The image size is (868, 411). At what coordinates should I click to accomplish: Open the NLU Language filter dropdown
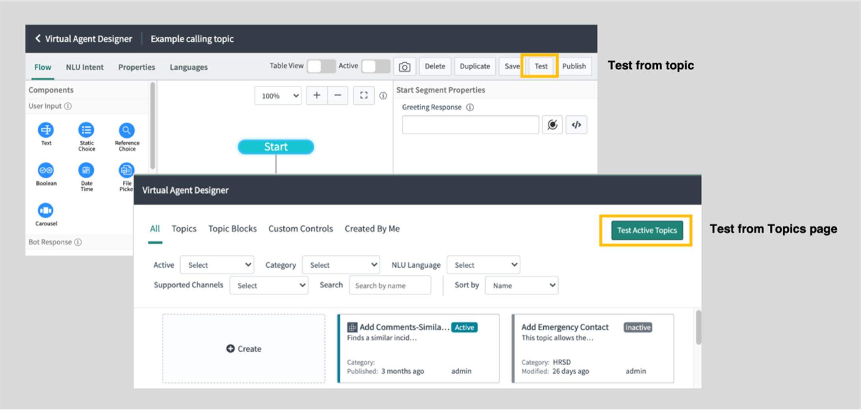click(483, 265)
